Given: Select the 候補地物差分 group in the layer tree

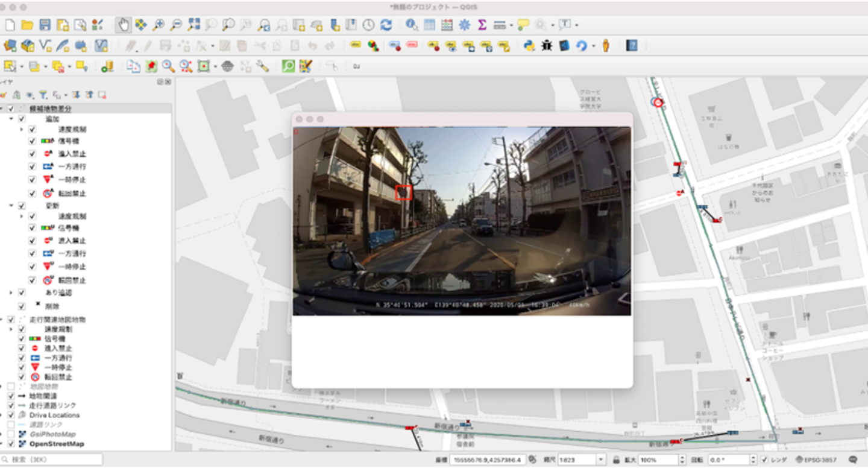Looking at the screenshot, I should point(50,109).
